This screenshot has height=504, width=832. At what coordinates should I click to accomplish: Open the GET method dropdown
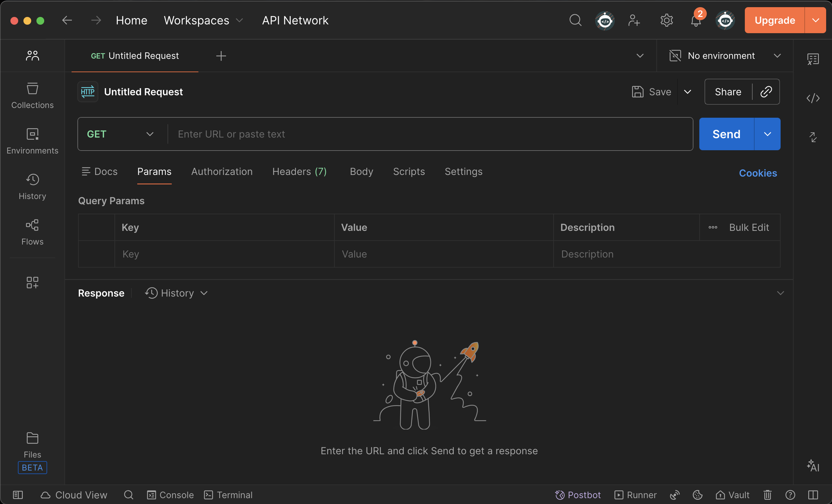tap(121, 134)
